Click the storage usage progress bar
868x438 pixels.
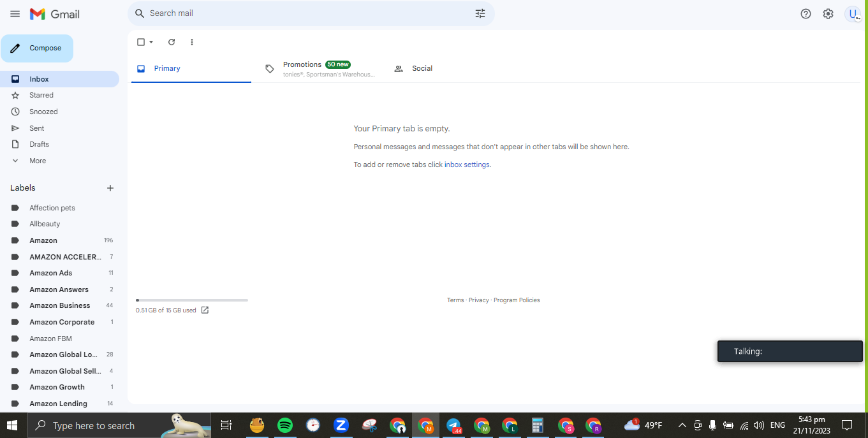[192, 300]
